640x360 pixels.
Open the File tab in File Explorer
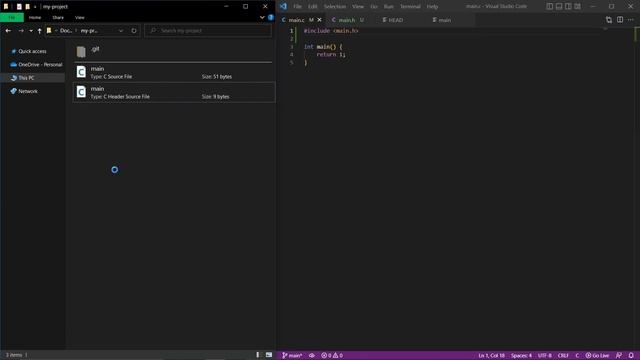click(x=12, y=18)
